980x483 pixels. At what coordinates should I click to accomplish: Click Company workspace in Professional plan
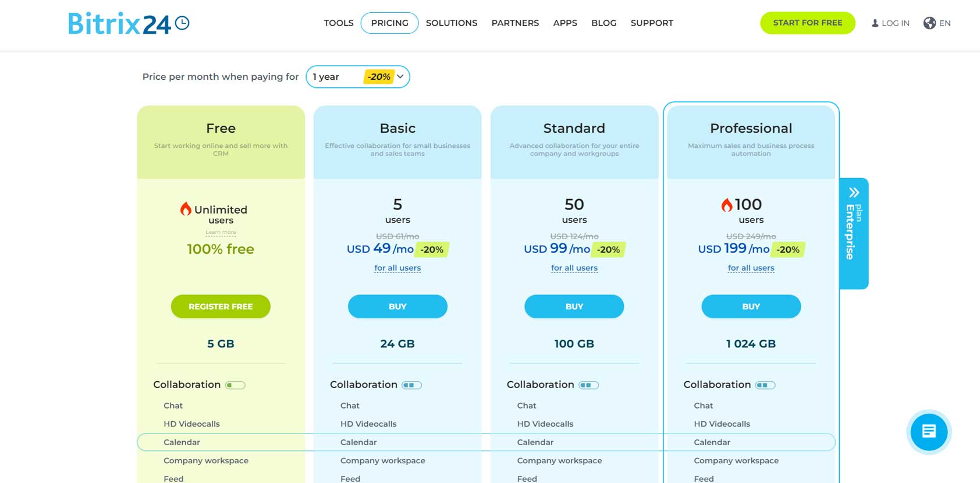pyautogui.click(x=736, y=461)
